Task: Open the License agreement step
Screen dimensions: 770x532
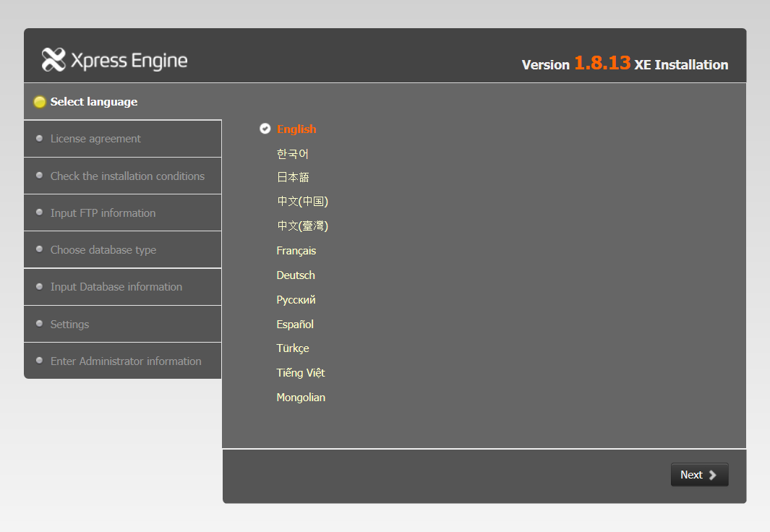Action: [x=95, y=139]
